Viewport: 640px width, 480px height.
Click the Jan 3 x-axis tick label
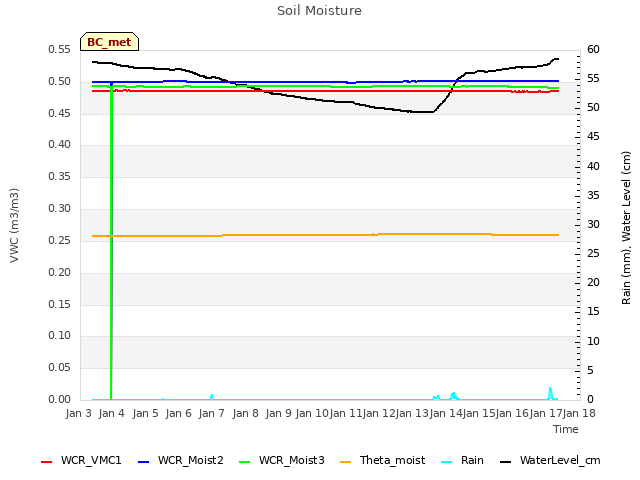pyautogui.click(x=78, y=413)
